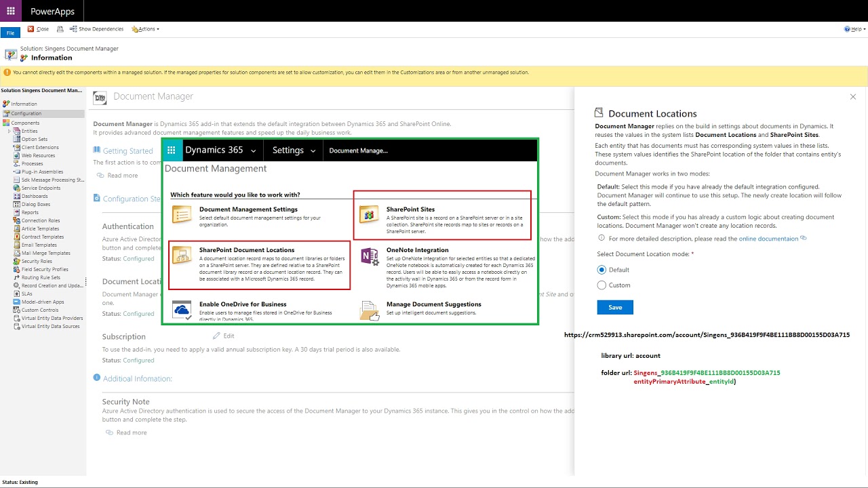The width and height of the screenshot is (868, 488).
Task: Click the Getting Started section icon
Action: pyautogui.click(x=97, y=150)
